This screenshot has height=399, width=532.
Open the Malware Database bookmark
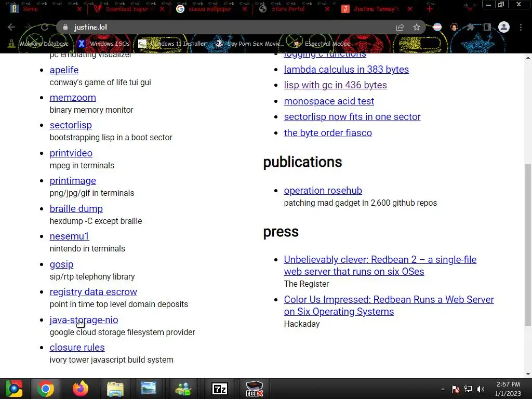(x=38, y=44)
